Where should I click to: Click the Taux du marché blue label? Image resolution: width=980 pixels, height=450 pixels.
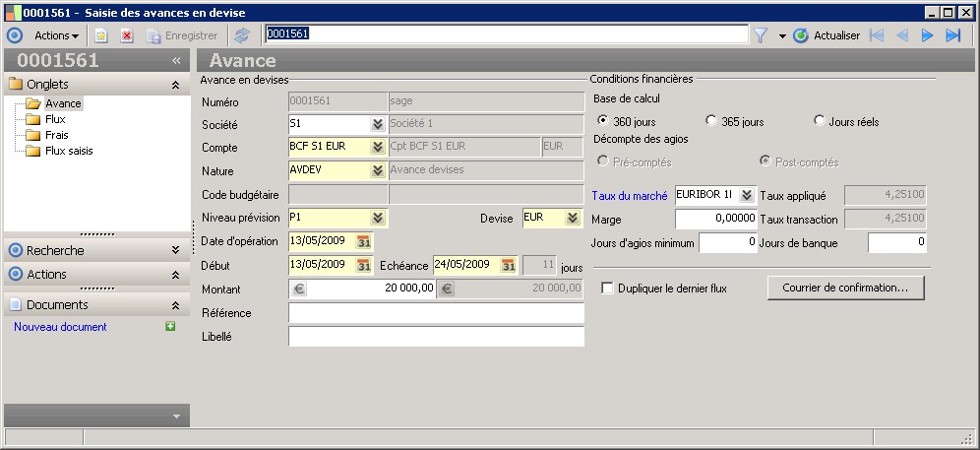[x=630, y=196]
